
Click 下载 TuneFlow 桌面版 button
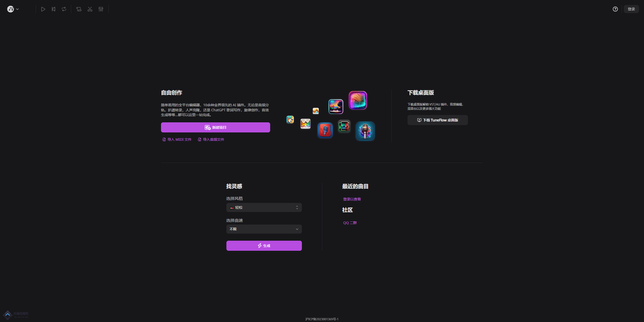click(x=437, y=120)
